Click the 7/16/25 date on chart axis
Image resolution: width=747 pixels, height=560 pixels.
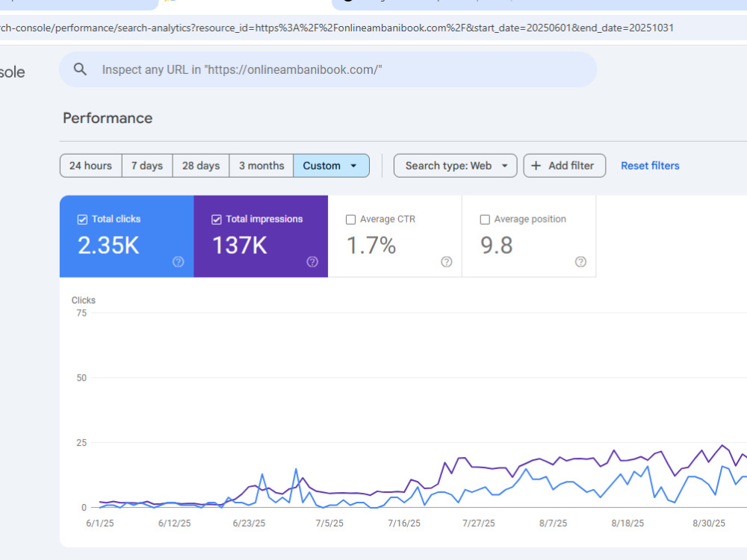point(404,523)
